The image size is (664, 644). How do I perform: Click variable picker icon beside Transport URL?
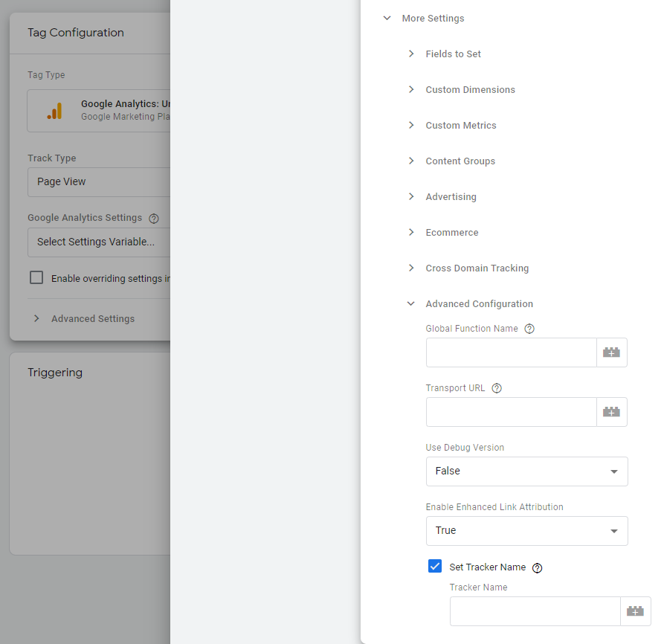click(611, 412)
